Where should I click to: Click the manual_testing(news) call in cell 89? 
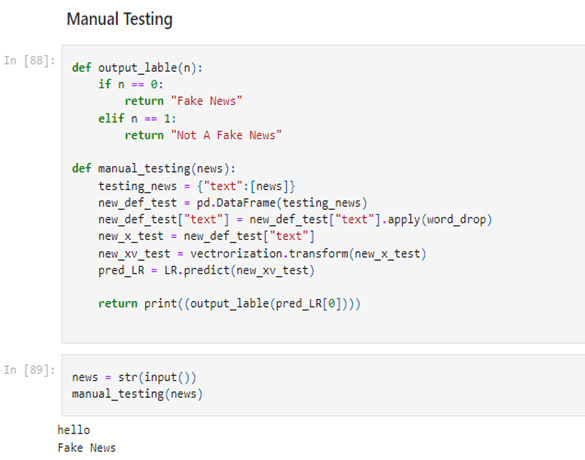pos(137,394)
